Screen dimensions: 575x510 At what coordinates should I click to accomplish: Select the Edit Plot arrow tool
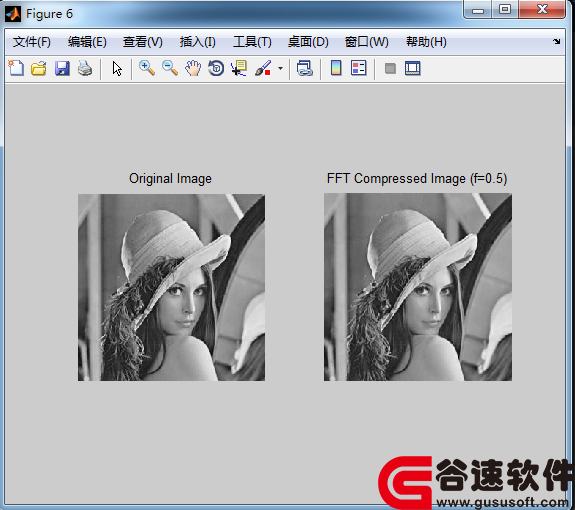click(x=117, y=69)
